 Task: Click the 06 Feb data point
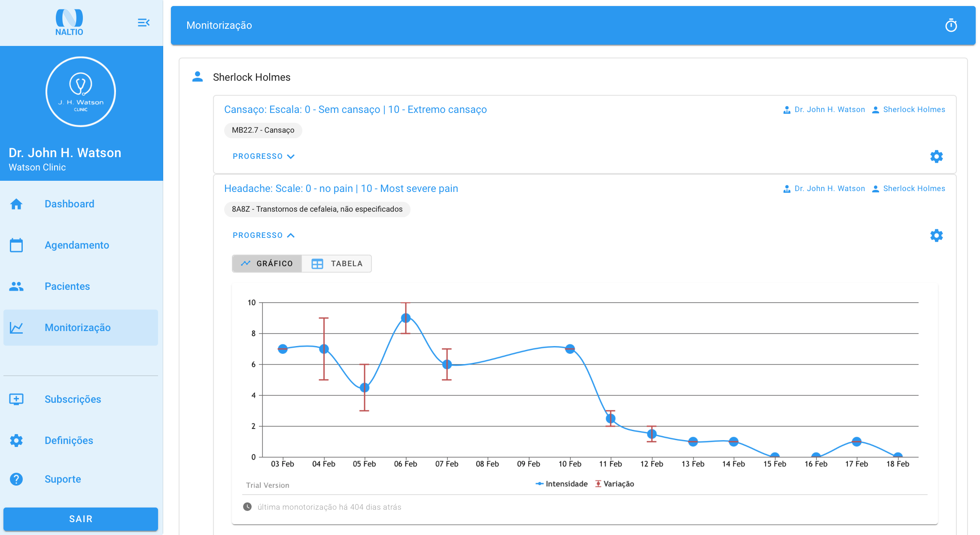coord(405,318)
